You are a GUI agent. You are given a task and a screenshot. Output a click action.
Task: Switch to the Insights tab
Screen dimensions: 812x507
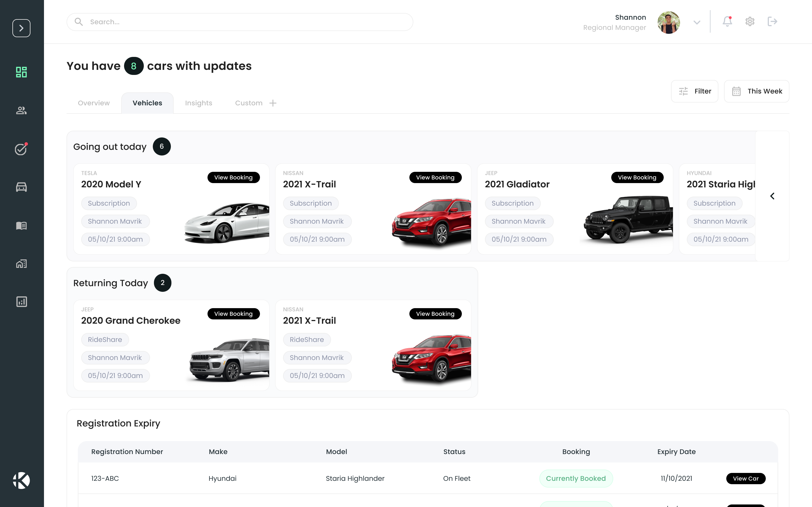198,103
